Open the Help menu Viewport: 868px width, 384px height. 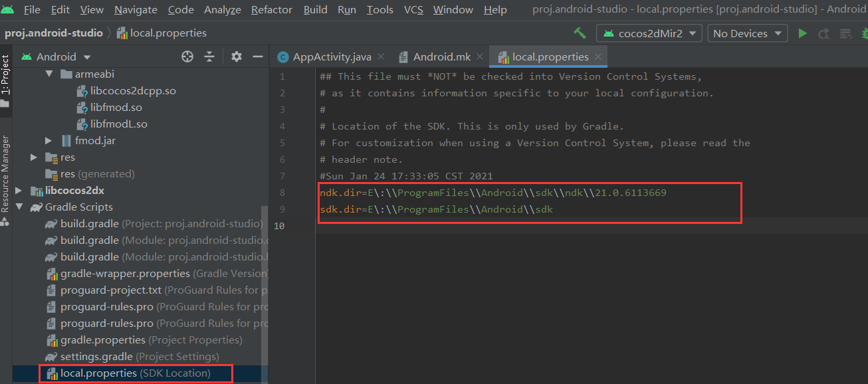[x=495, y=10]
